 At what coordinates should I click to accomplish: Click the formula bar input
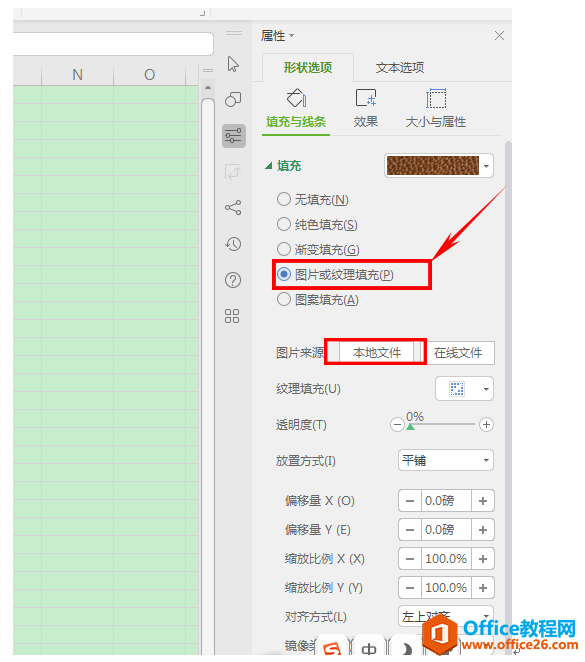[x=113, y=43]
